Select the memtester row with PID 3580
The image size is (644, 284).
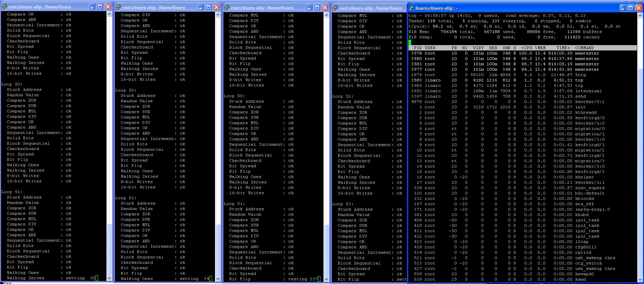(522, 59)
